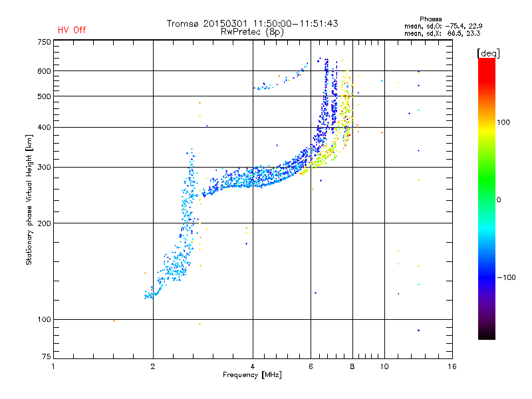
Task: Click y-axis tick label '300'
Action: 44,168
